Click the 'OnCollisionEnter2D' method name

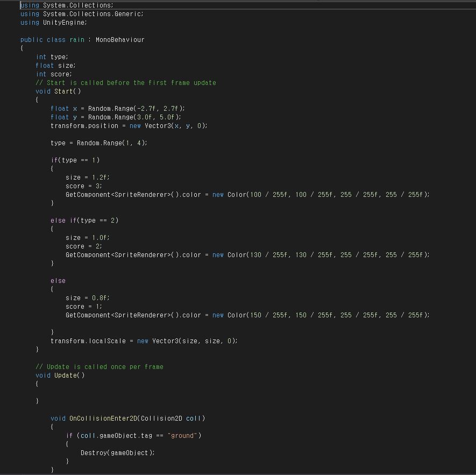coord(103,419)
